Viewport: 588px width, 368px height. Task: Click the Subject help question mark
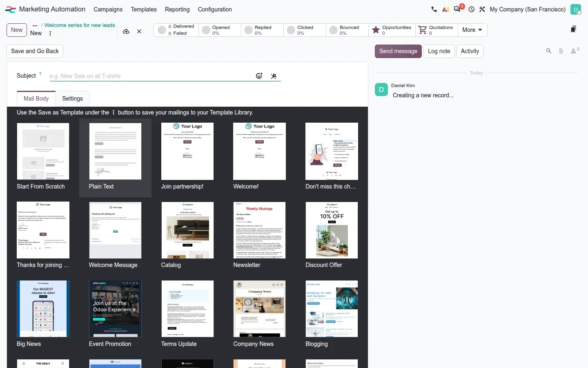point(40,74)
